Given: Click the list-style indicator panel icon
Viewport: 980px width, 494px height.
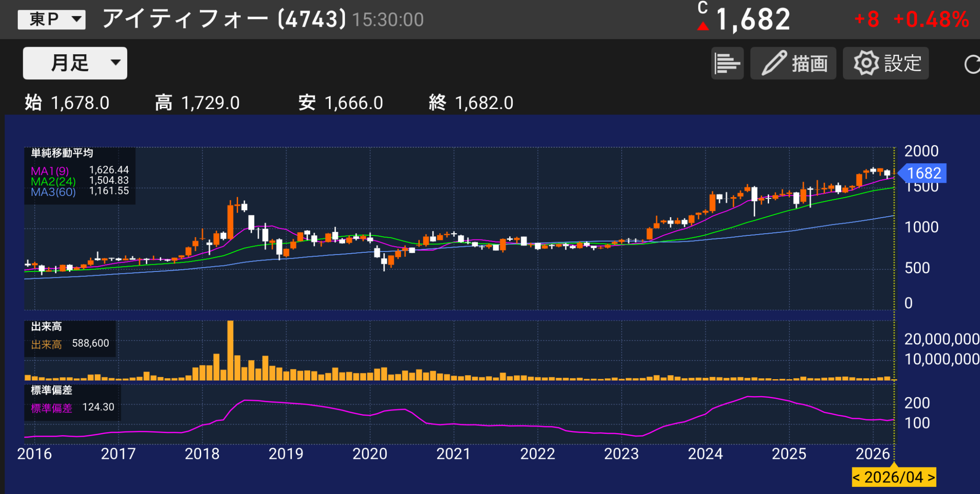Looking at the screenshot, I should coord(727,63).
